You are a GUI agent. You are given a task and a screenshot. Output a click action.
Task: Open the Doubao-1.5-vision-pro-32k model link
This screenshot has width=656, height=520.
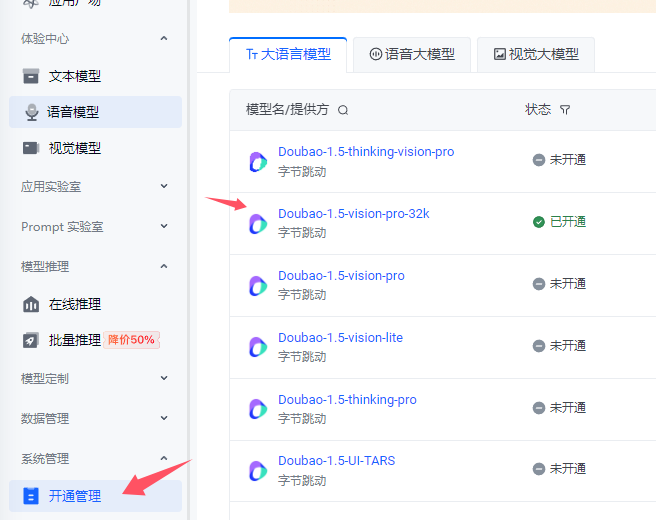click(x=353, y=214)
